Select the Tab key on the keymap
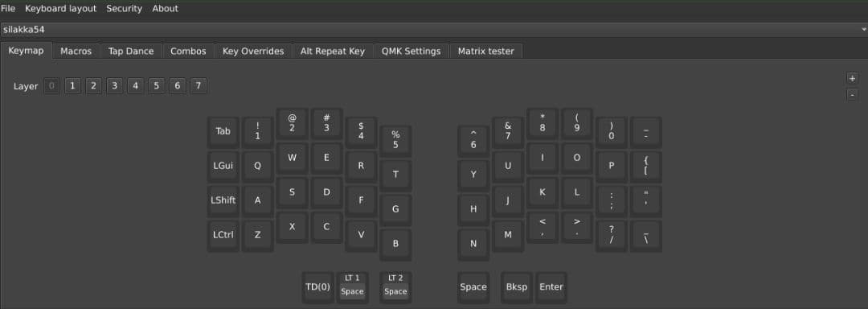The height and width of the screenshot is (309, 868). point(223,132)
